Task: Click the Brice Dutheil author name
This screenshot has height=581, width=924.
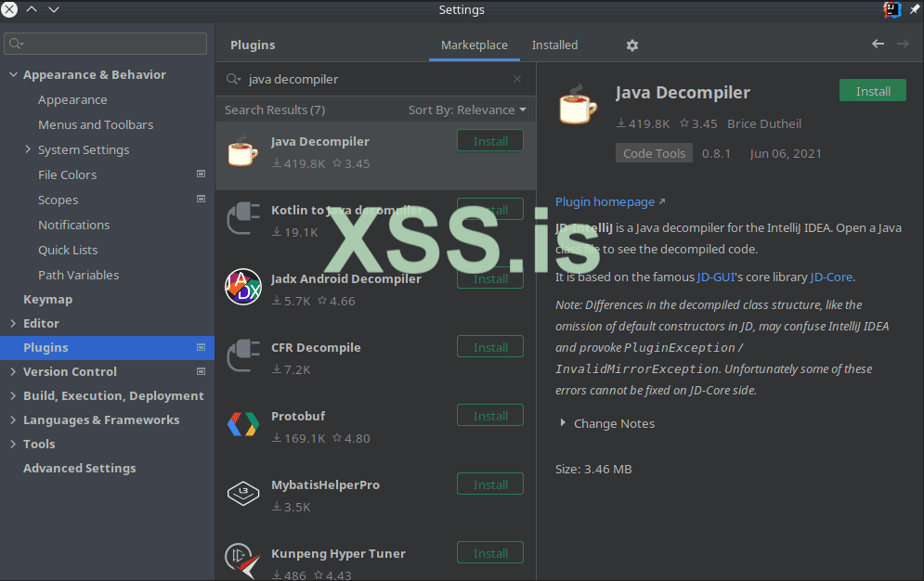Action: 763,123
